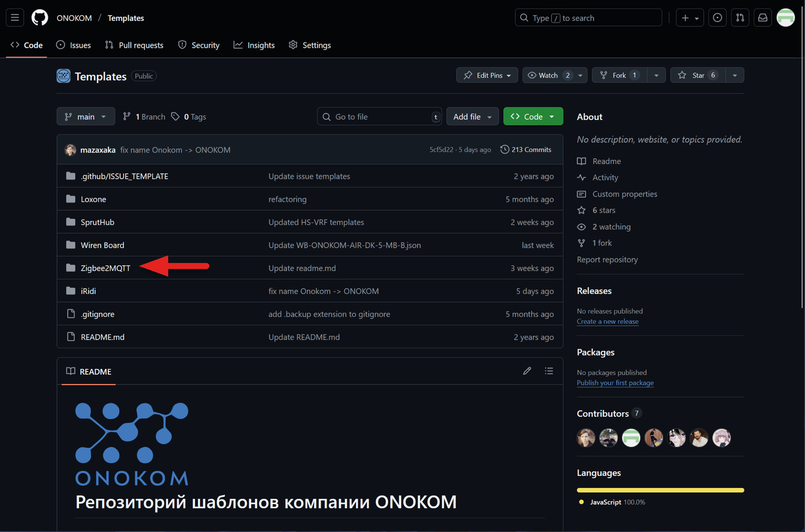
Task: Click the Go to file search field
Action: click(379, 116)
